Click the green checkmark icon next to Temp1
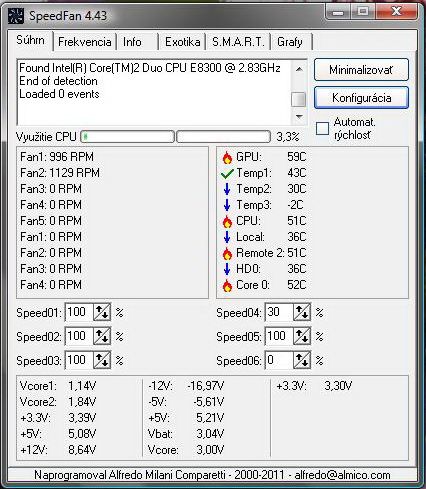The width and height of the screenshot is (426, 489). [x=227, y=173]
